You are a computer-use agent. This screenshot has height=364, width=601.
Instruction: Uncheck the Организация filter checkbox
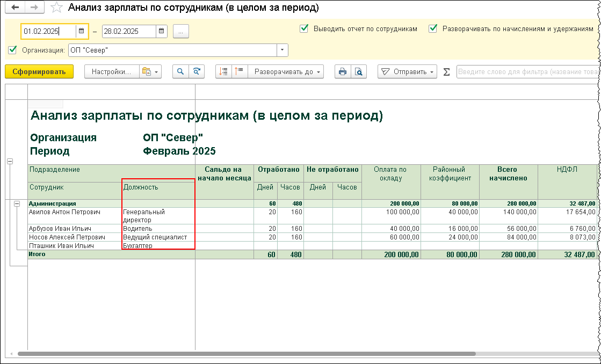[x=13, y=50]
